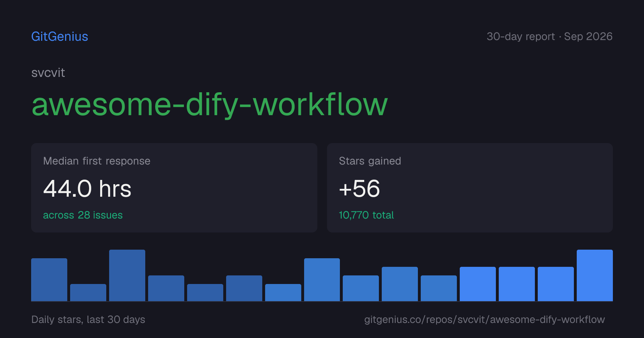Click the awesome-dify-workflow repository title
This screenshot has width=644, height=338.
(210, 105)
